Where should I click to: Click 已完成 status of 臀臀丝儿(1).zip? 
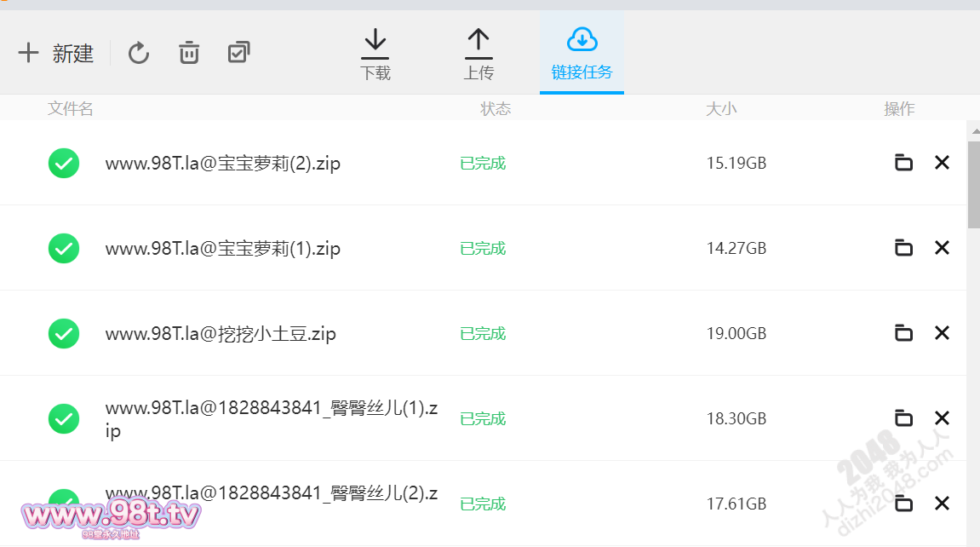483,418
